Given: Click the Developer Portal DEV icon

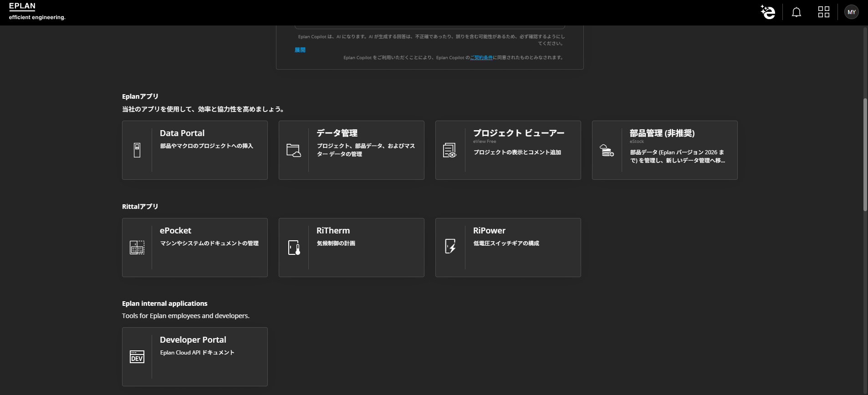Looking at the screenshot, I should point(137,357).
